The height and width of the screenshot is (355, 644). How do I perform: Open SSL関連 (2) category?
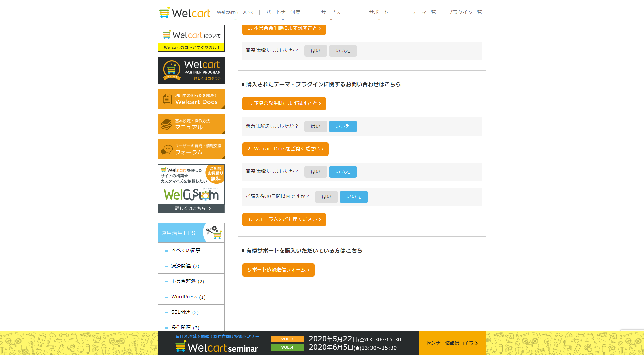(x=191, y=312)
